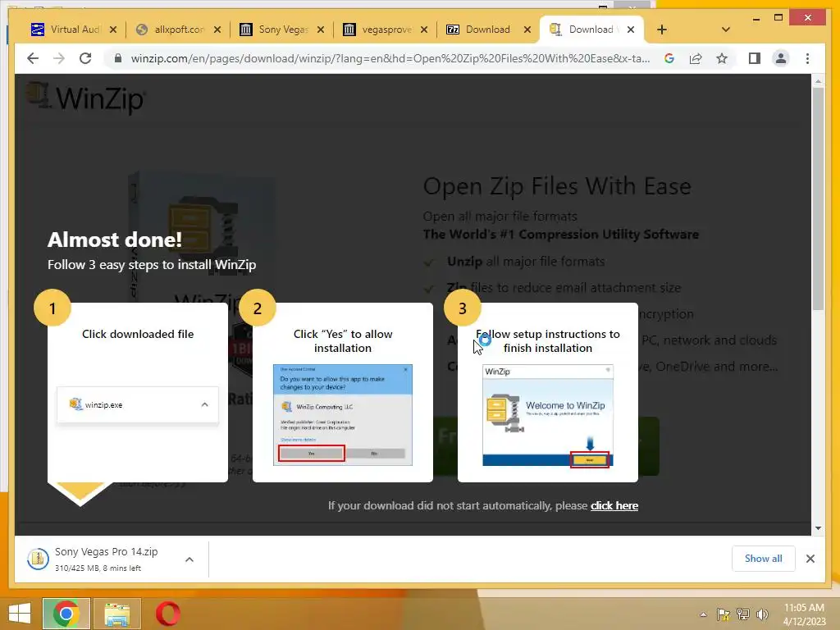840x630 pixels.
Task: Go back to the previous page
Action: (33, 58)
